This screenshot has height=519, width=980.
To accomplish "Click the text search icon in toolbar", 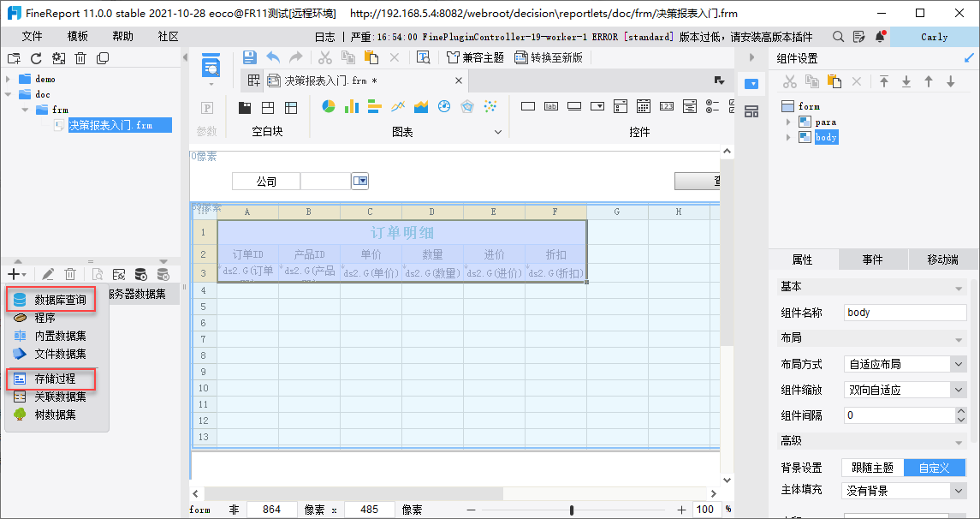I will [x=424, y=57].
